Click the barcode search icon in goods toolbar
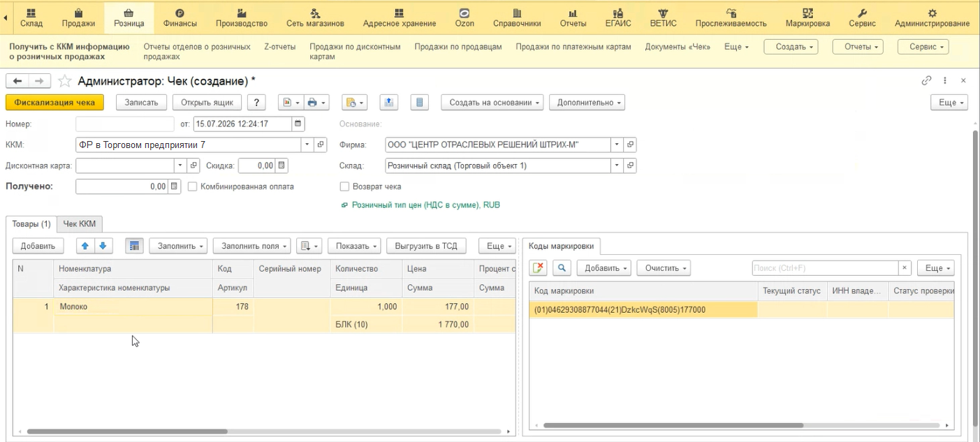This screenshot has height=442, width=980. 134,246
